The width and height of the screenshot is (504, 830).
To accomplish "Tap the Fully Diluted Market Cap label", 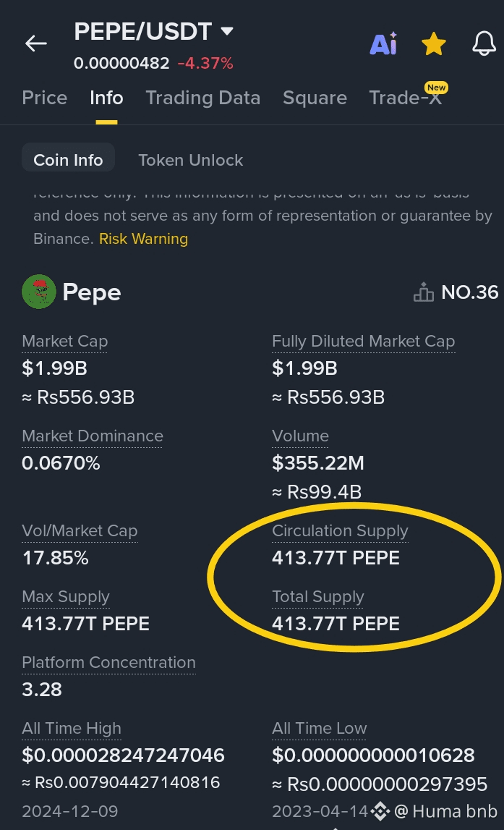I will point(363,342).
